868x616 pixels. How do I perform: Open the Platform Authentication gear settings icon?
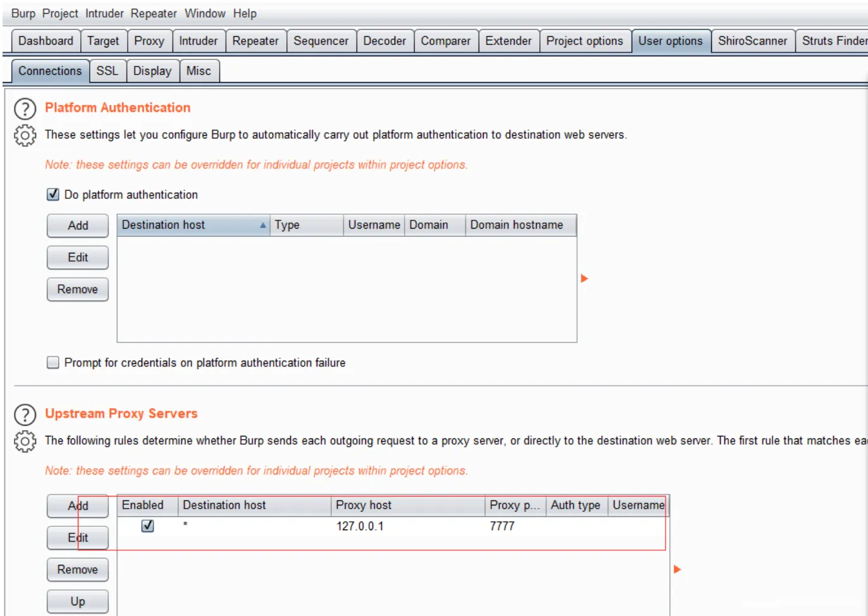pyautogui.click(x=25, y=135)
